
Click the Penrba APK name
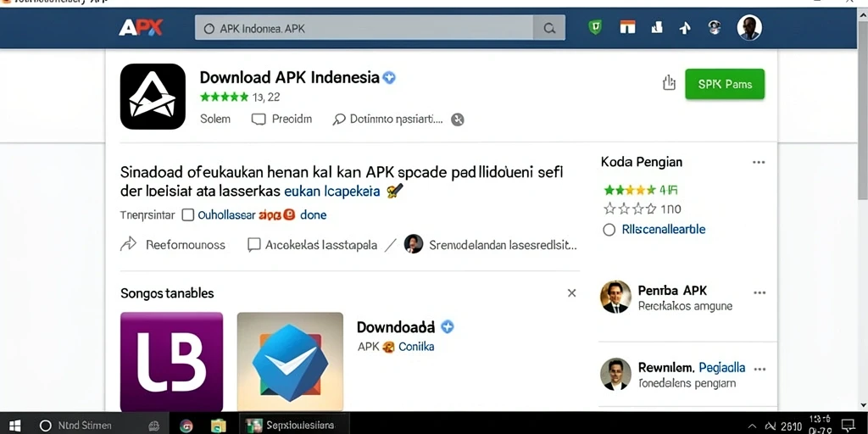pos(672,291)
